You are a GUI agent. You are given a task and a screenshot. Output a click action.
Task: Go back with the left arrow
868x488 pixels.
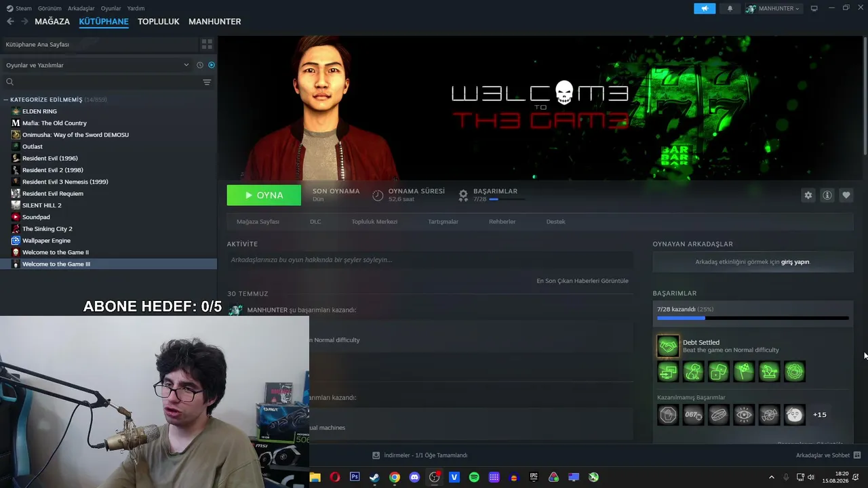point(10,22)
